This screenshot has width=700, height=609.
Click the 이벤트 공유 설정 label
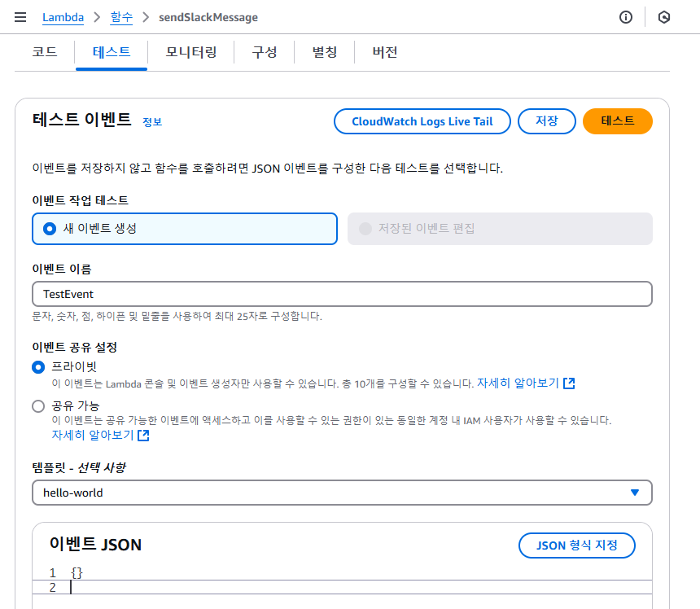click(75, 347)
